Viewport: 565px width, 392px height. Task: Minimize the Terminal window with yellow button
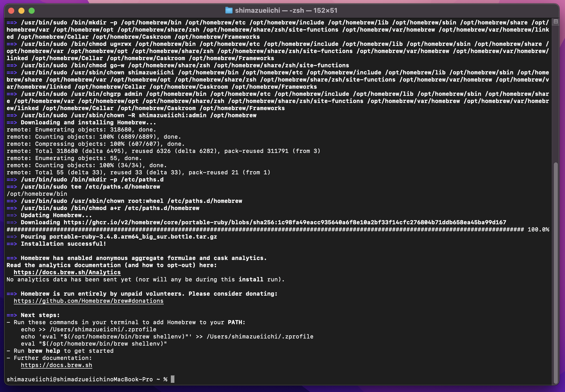[21, 11]
